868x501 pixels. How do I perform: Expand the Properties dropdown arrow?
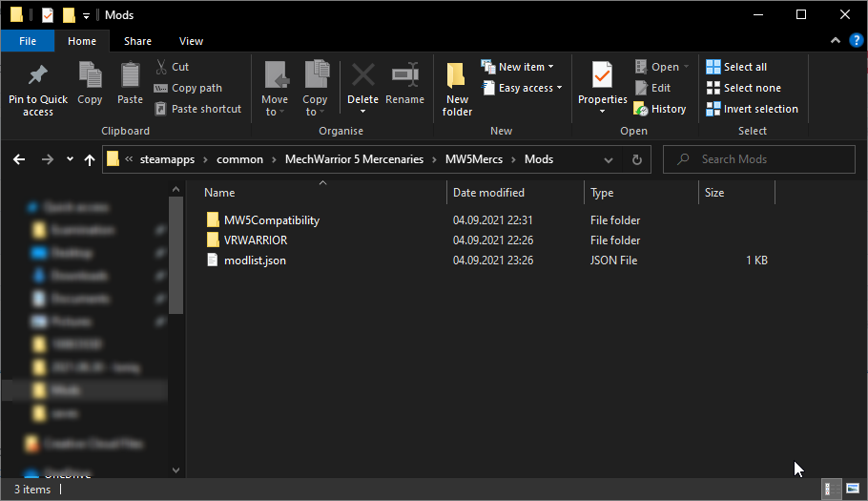pos(602,112)
